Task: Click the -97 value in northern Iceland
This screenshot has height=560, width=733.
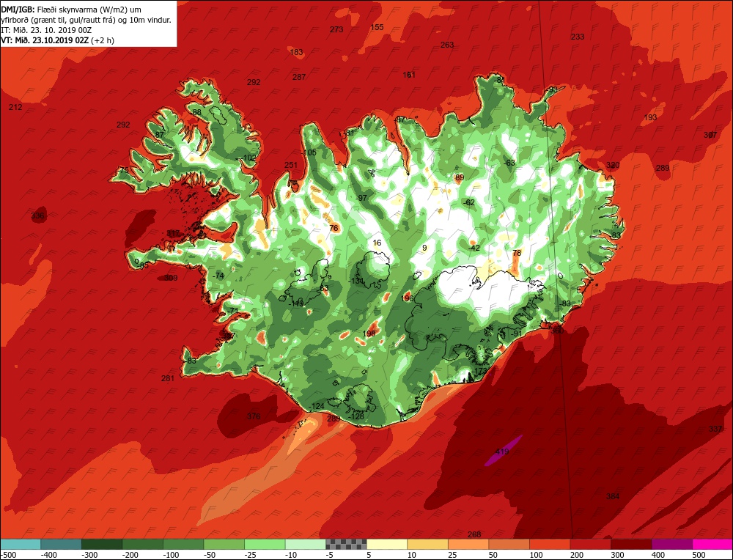Action: pos(361,198)
